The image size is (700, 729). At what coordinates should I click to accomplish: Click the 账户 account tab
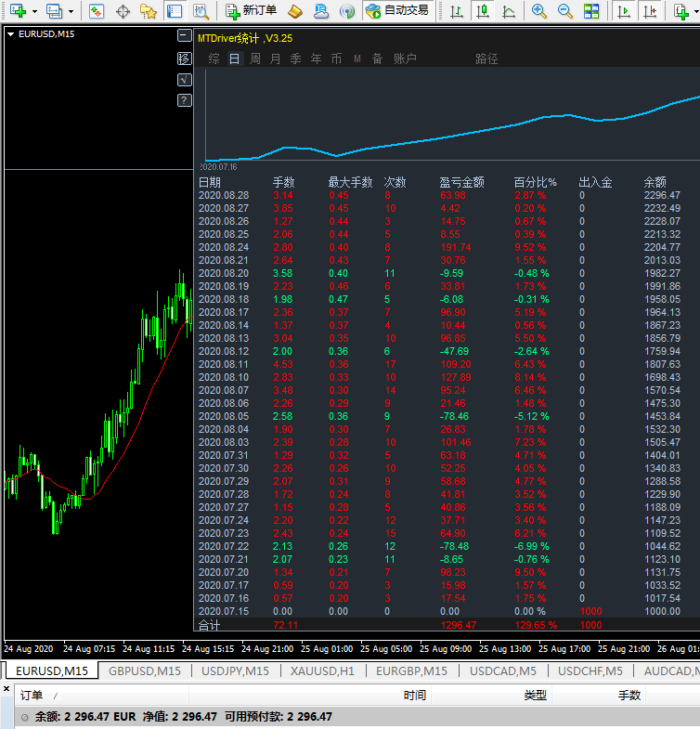pyautogui.click(x=405, y=59)
